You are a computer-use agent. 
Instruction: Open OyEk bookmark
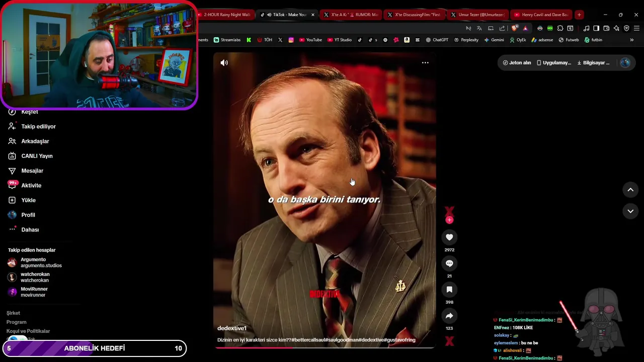click(518, 40)
